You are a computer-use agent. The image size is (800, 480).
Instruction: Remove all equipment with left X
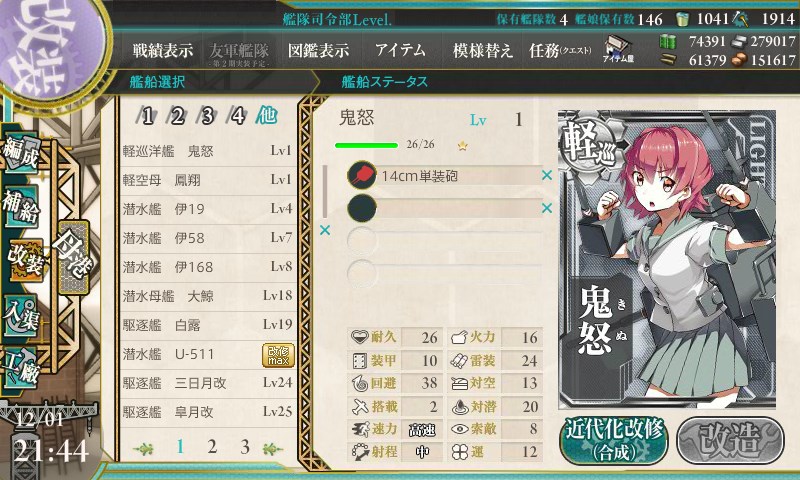(324, 230)
